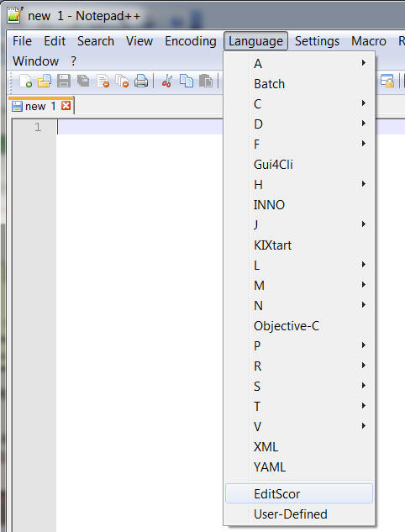Click the Open file folder icon
Viewport: 405px width, 532px height.
[45, 81]
